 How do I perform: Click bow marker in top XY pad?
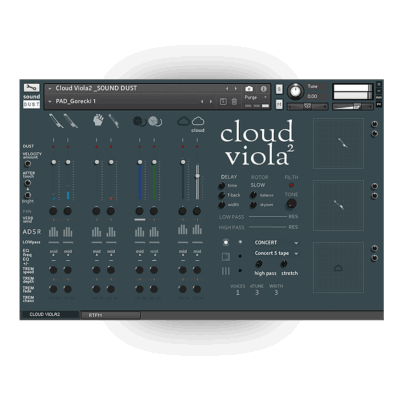pos(343,143)
